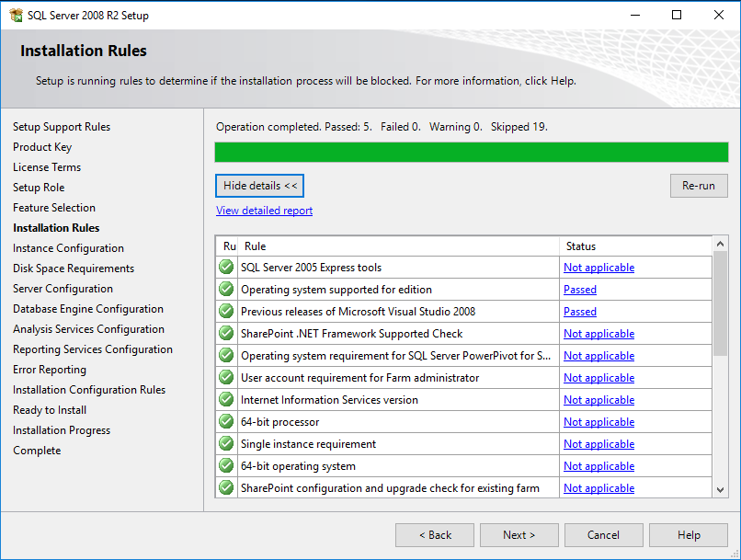Click green check icon for Farm administrator account requirement

coord(226,378)
